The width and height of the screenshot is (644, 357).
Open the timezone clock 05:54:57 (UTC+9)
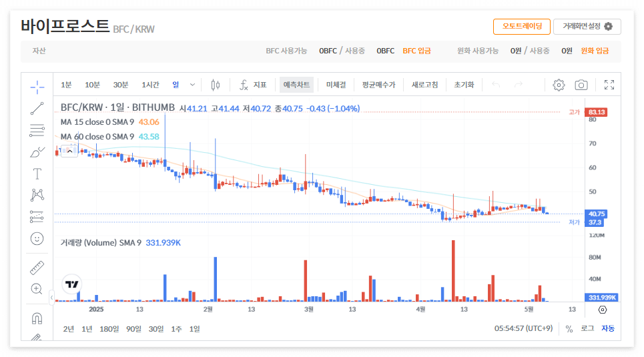pos(523,329)
